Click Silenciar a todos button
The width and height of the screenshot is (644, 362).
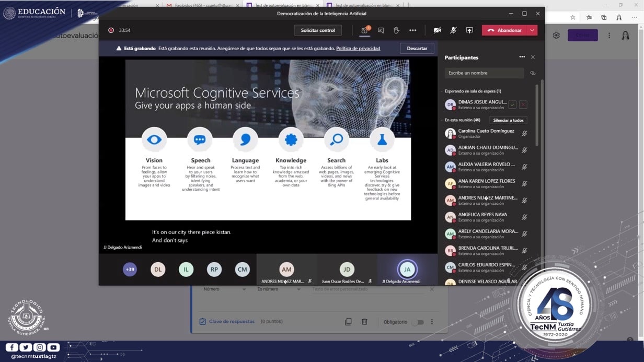[x=508, y=120]
